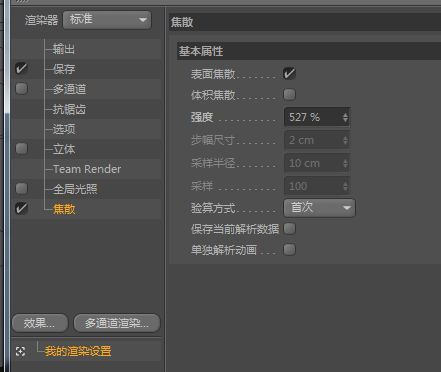441x372 pixels.
Task: Open the Team Render settings row
Action: 87,169
